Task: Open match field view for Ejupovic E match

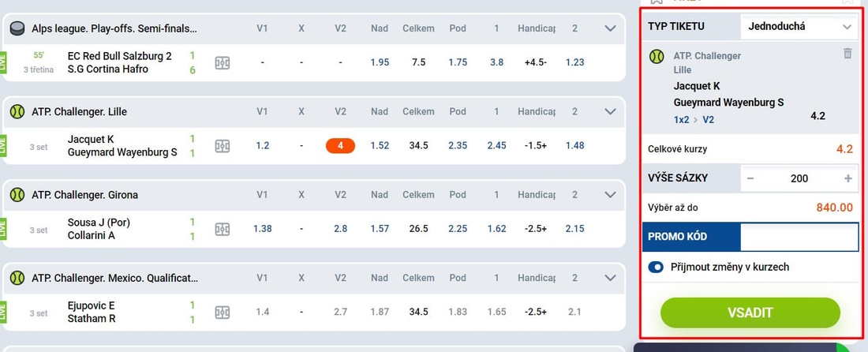Action: [x=223, y=313]
